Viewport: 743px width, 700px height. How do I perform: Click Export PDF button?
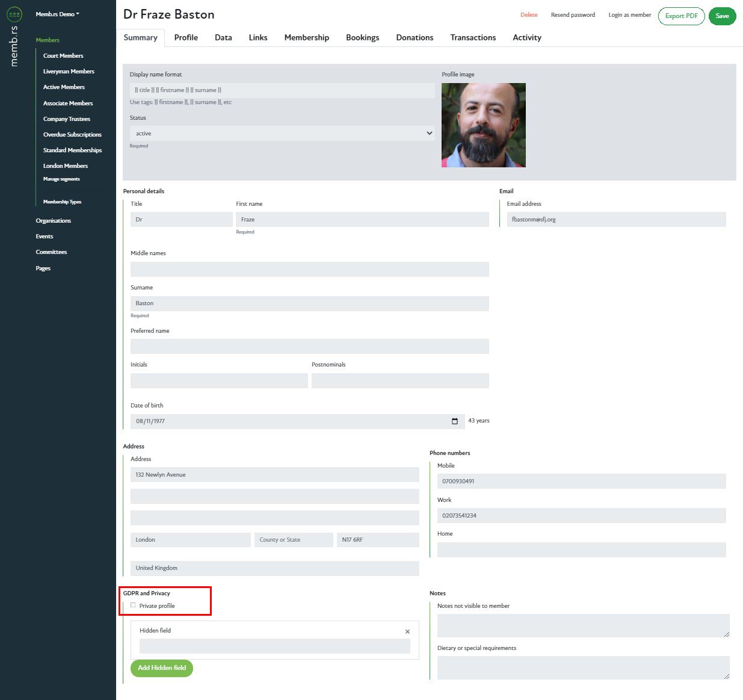[x=681, y=16]
